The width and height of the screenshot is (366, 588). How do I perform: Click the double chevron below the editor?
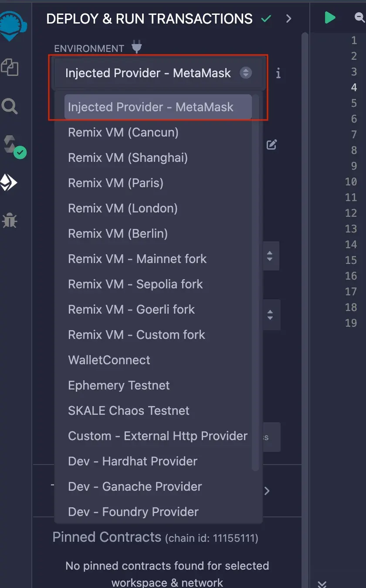[322, 585]
